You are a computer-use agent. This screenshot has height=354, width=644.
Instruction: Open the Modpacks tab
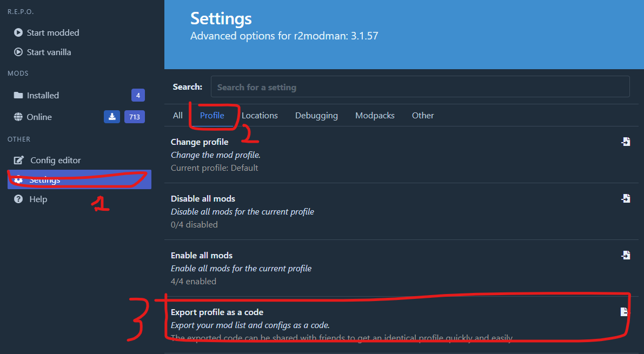[375, 116]
